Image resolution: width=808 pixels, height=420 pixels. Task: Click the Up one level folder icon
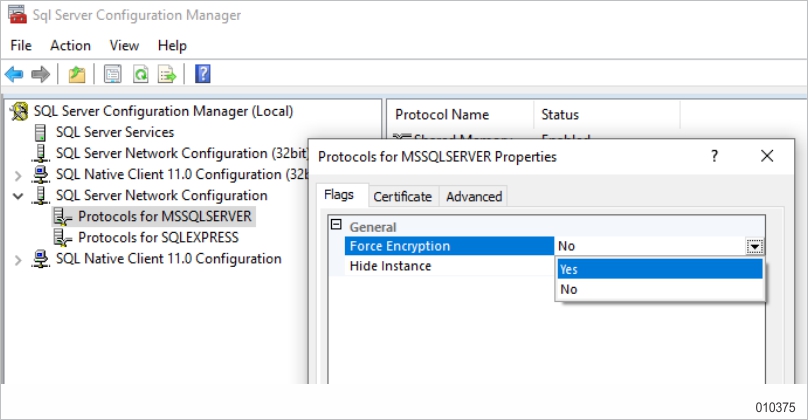click(x=77, y=74)
